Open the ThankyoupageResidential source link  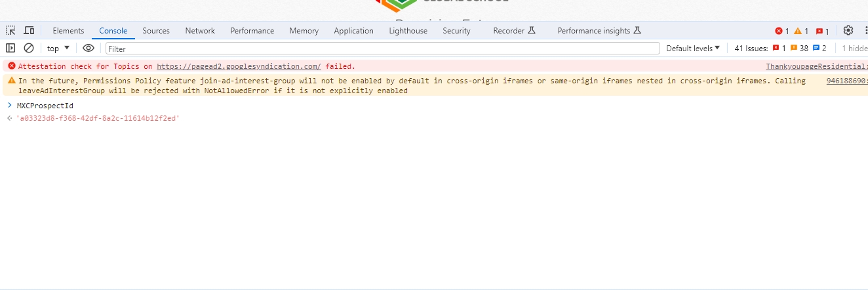click(x=817, y=66)
